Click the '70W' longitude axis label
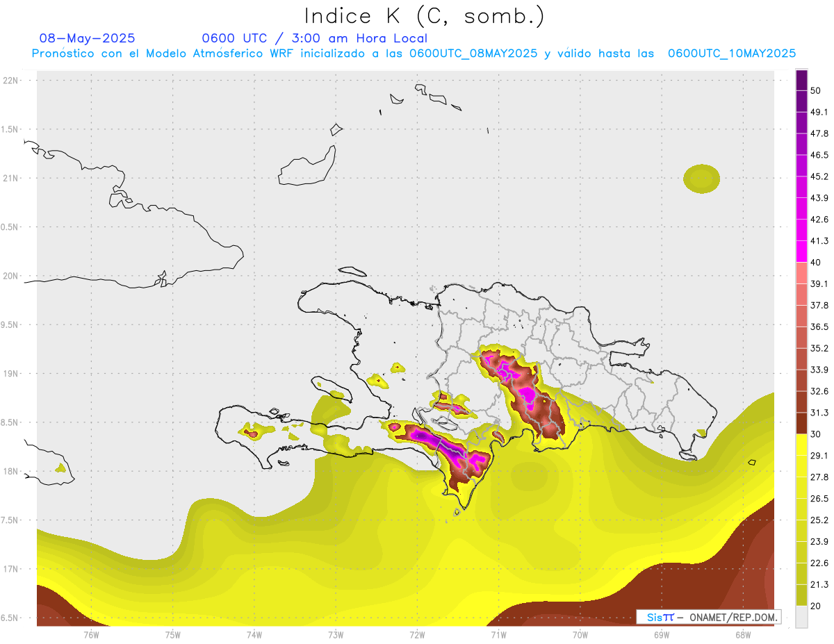 (x=580, y=634)
